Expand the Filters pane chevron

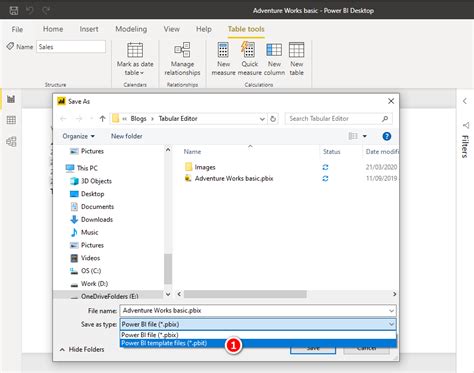[x=465, y=101]
